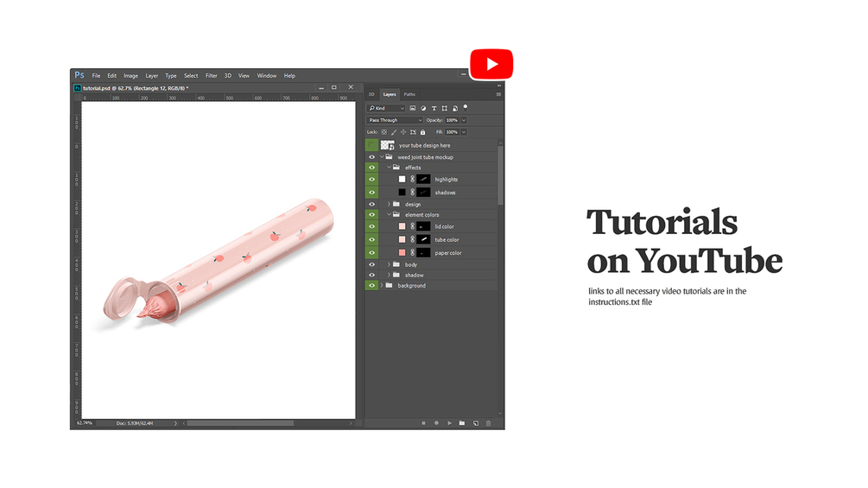Click the collapse panel double-arrow icon

[498, 86]
